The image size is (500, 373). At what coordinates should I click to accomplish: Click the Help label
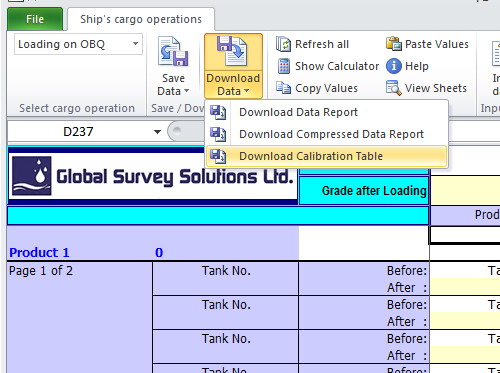417,66
